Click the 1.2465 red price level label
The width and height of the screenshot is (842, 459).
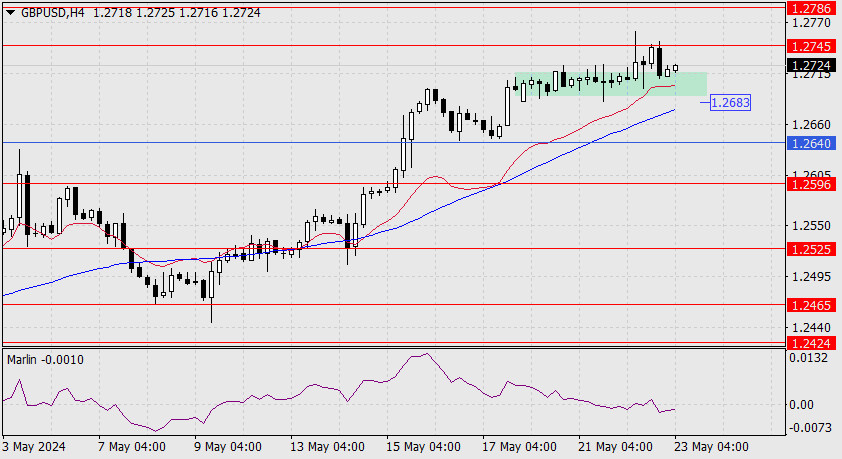coord(811,305)
